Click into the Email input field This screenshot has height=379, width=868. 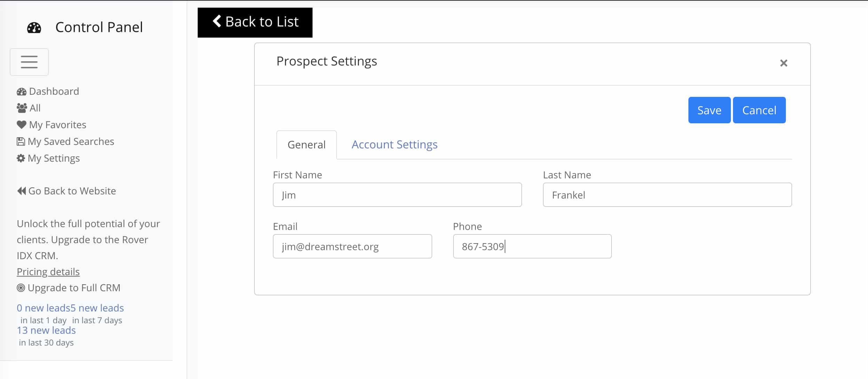coord(352,246)
